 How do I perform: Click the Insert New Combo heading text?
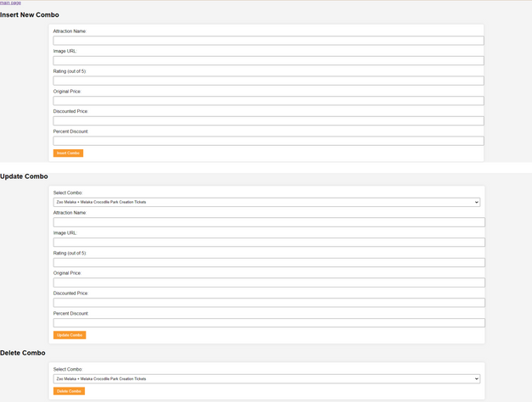point(30,15)
